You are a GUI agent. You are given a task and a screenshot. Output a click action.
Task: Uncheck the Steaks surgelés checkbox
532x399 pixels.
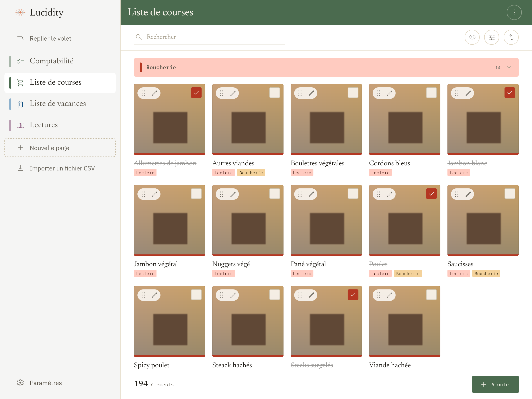pos(353,295)
